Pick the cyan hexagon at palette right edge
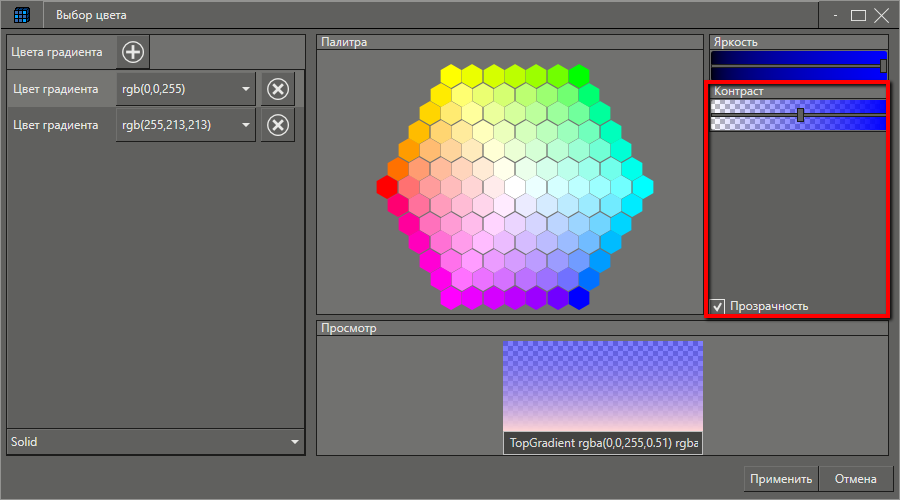This screenshot has height=500, width=900. click(x=642, y=187)
